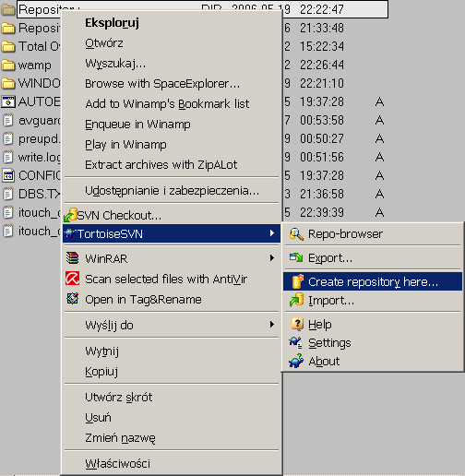Image resolution: width=465 pixels, height=476 pixels.
Task: Choose Browse with SpaceExplorer...
Action: pos(172,84)
